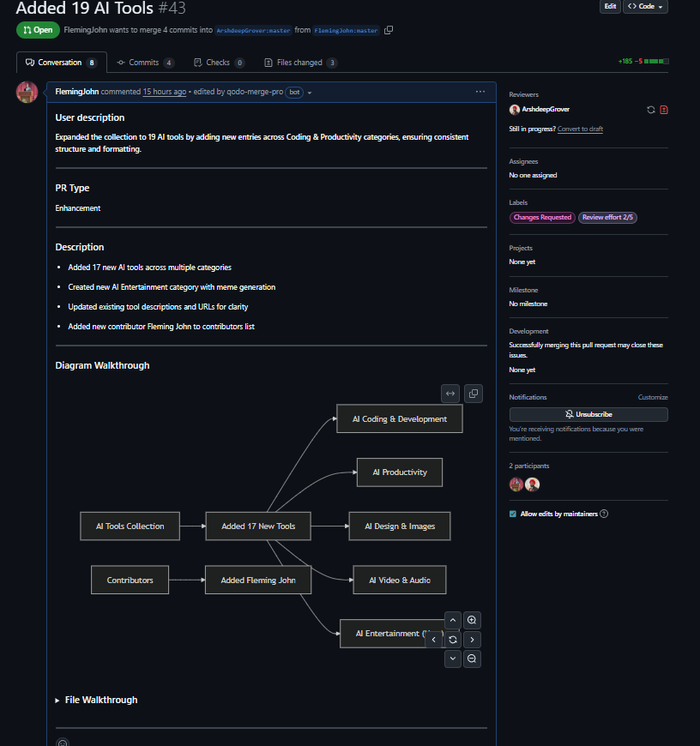Viewport: 700px width, 746px height.
Task: Open the FlemingJohn:master head branch
Action: [x=346, y=31]
